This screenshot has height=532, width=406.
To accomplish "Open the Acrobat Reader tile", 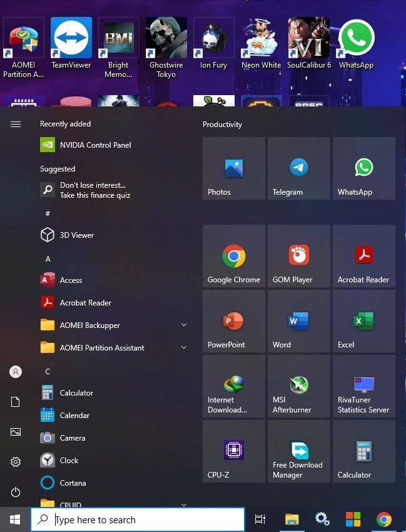I will pos(364,256).
